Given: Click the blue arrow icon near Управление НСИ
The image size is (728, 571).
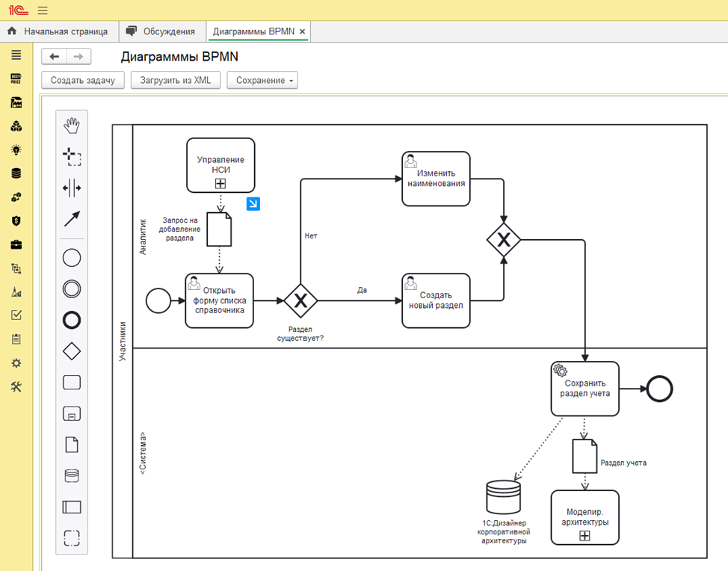Looking at the screenshot, I should pyautogui.click(x=253, y=203).
